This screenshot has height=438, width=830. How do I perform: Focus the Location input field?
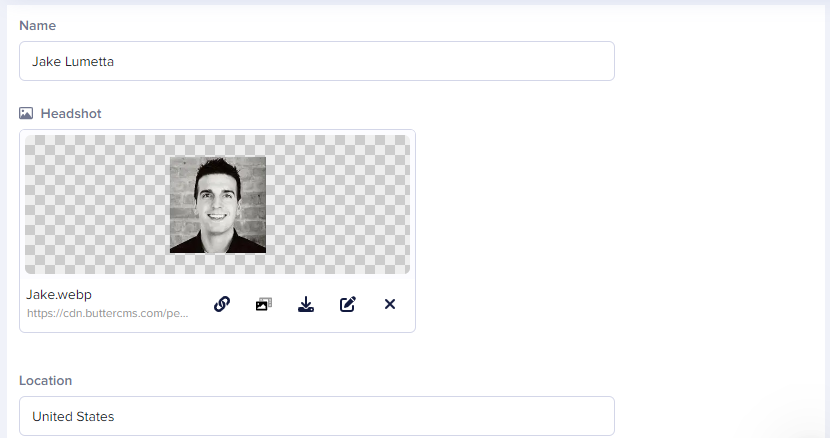(317, 416)
